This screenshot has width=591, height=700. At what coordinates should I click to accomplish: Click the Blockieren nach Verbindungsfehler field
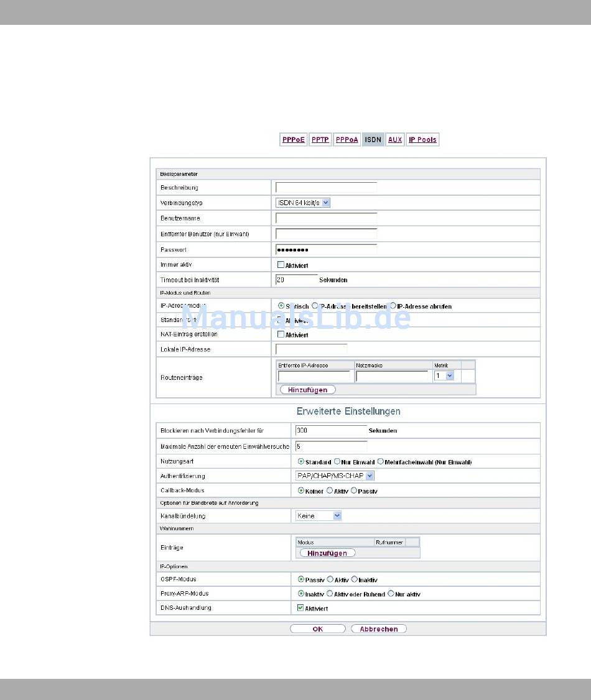[x=331, y=430]
